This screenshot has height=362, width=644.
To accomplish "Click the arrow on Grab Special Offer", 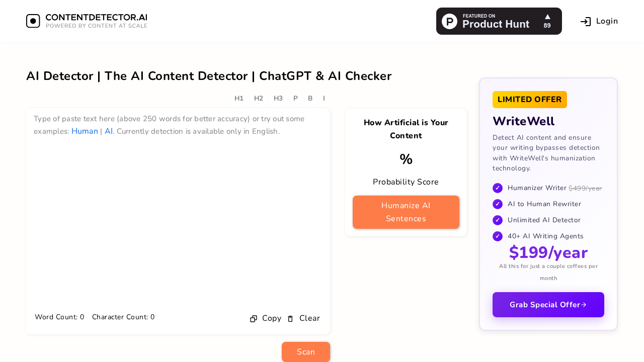I will (584, 304).
